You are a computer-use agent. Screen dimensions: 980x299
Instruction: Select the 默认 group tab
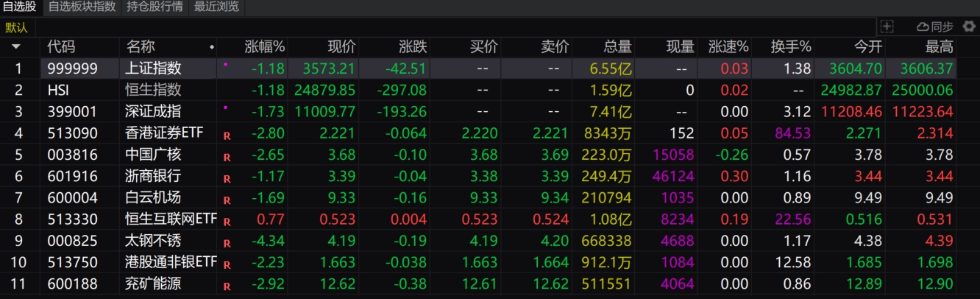(x=16, y=27)
